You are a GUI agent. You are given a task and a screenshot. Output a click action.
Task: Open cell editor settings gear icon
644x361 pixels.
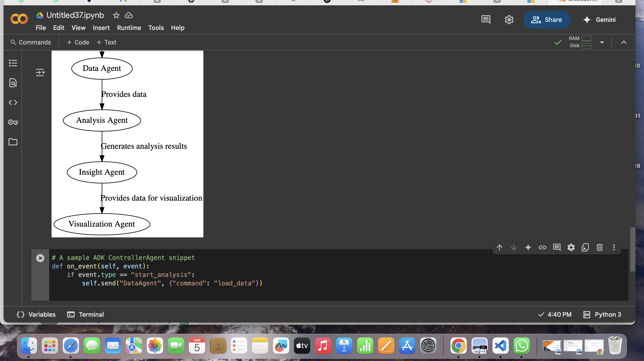click(x=571, y=247)
